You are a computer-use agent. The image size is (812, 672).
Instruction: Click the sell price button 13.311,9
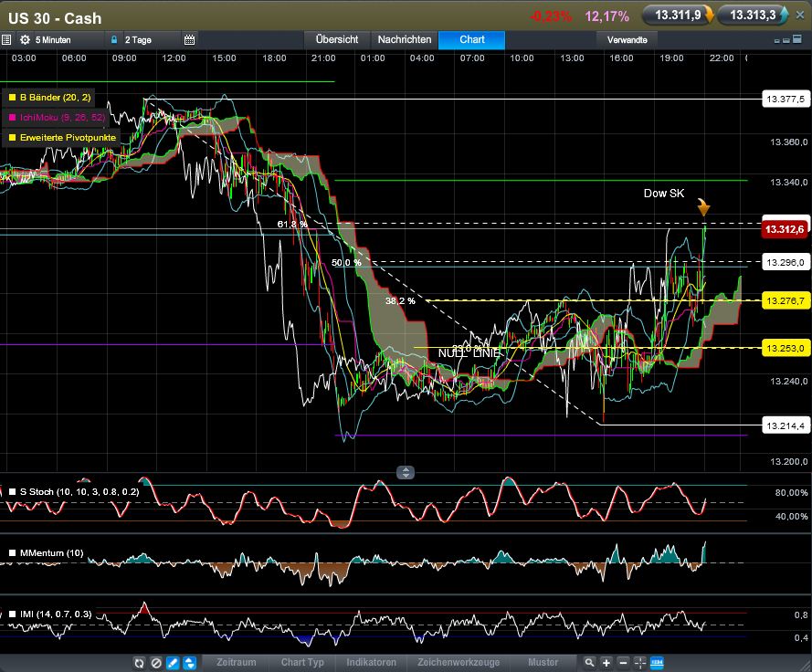678,15
